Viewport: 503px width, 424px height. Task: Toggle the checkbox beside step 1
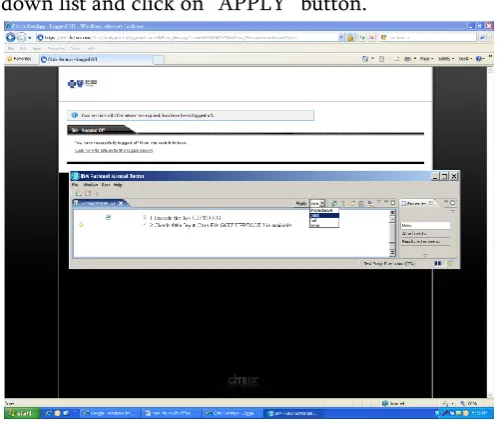[108, 217]
